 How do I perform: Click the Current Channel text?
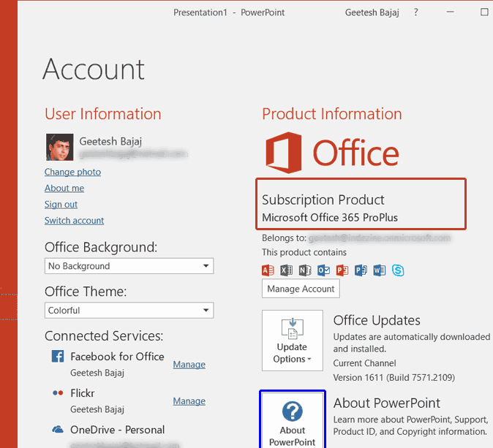(364, 363)
